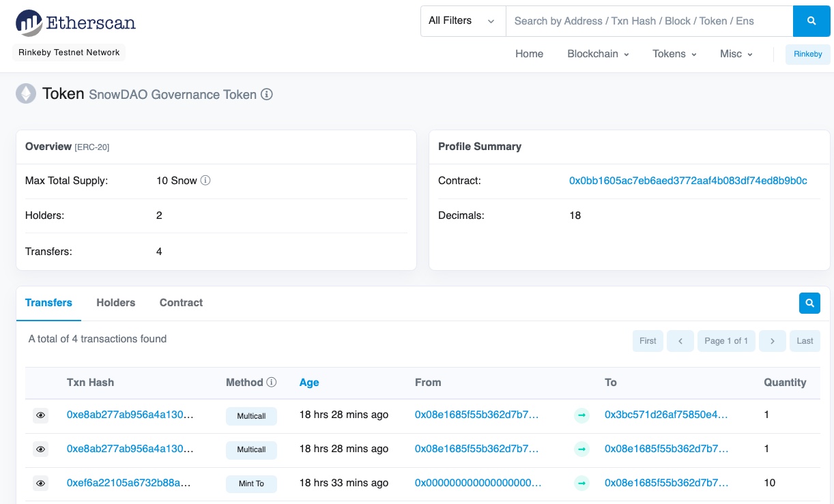Expand the Tokens menu
This screenshot has width=834, height=504.
tap(674, 54)
